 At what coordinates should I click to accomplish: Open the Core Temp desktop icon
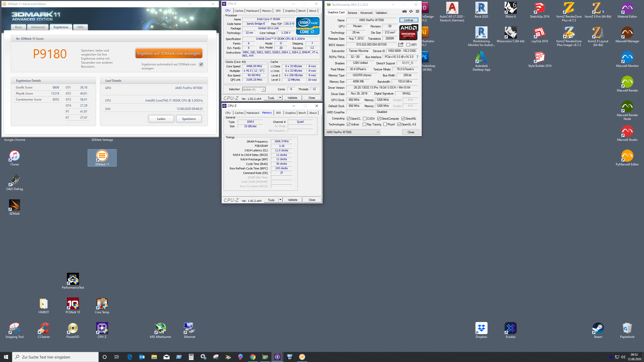pos(102,306)
